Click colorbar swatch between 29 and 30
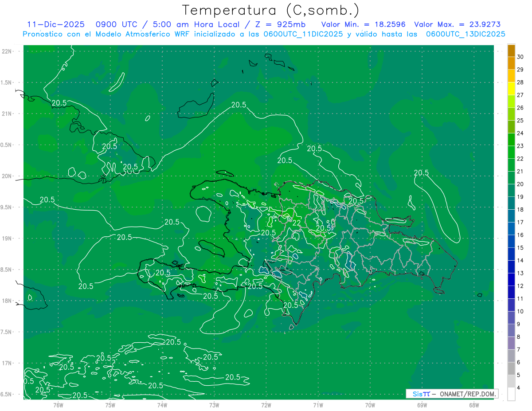Viewport: 532px width, 411px height. pyautogui.click(x=511, y=63)
